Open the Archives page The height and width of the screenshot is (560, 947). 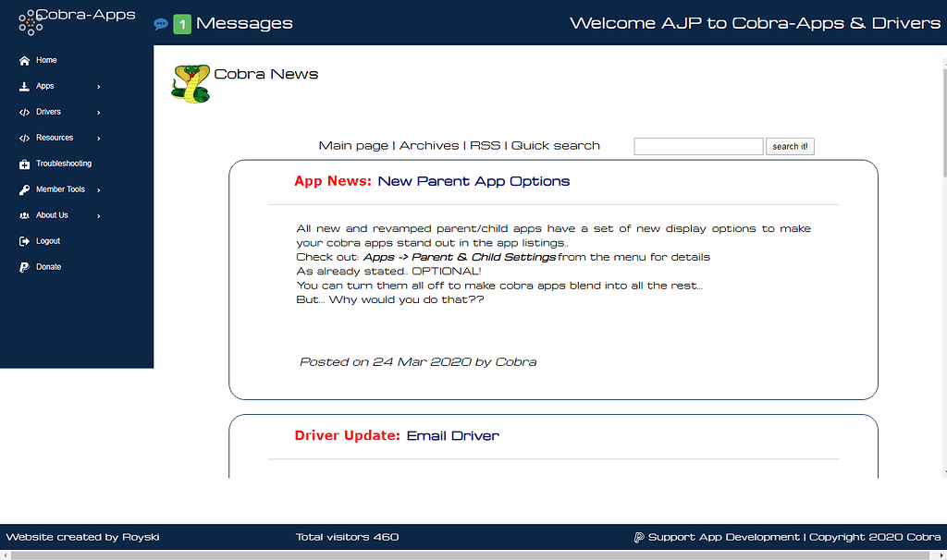[428, 145]
